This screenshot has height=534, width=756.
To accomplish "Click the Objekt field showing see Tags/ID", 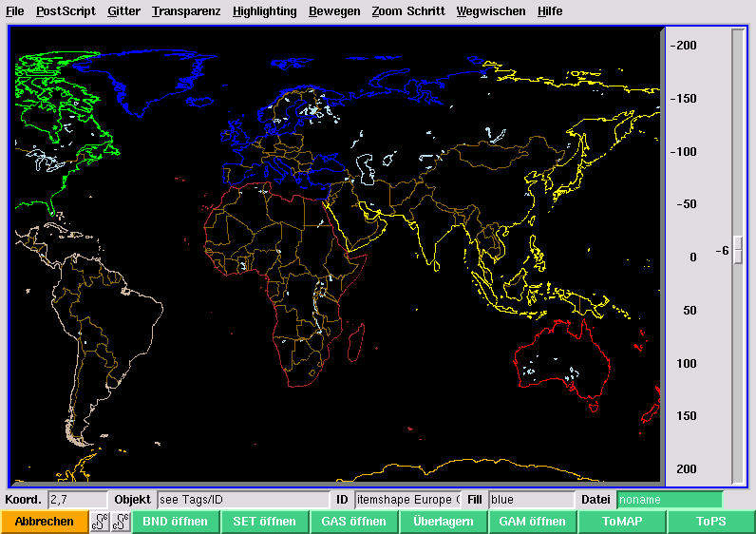I will [x=243, y=500].
